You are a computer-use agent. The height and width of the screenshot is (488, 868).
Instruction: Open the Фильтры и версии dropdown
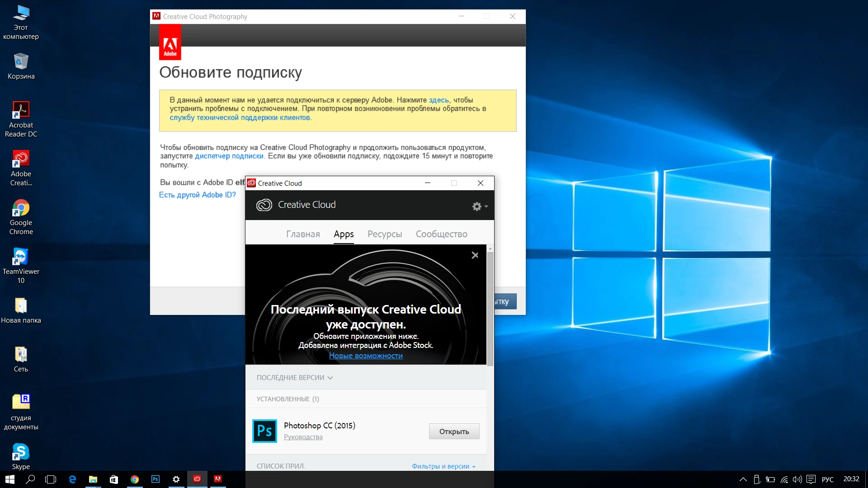pyautogui.click(x=443, y=466)
